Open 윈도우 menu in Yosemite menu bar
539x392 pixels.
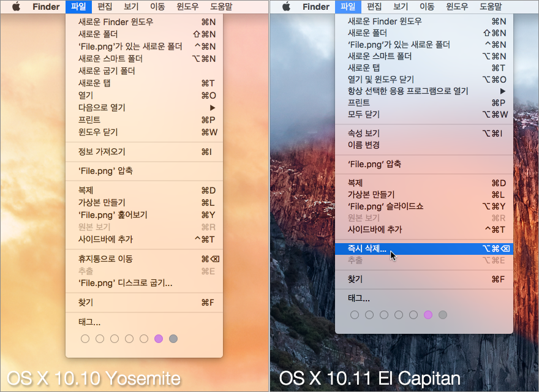pyautogui.click(x=187, y=7)
